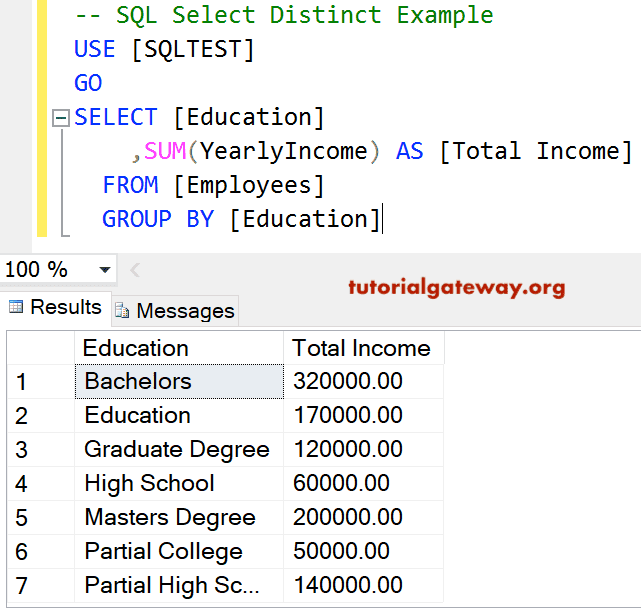Click the horizontal scroll left arrow
The image size is (641, 609).
[135, 270]
